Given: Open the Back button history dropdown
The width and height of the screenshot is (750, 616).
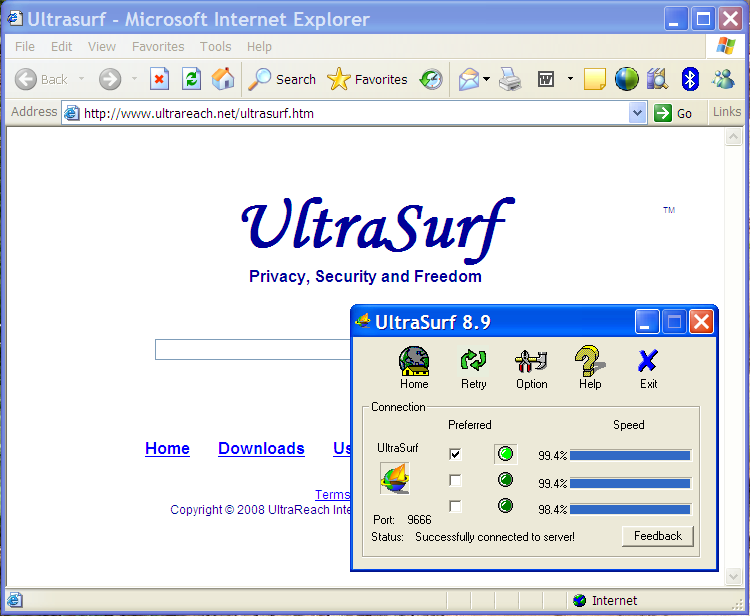Looking at the screenshot, I should click(81, 79).
